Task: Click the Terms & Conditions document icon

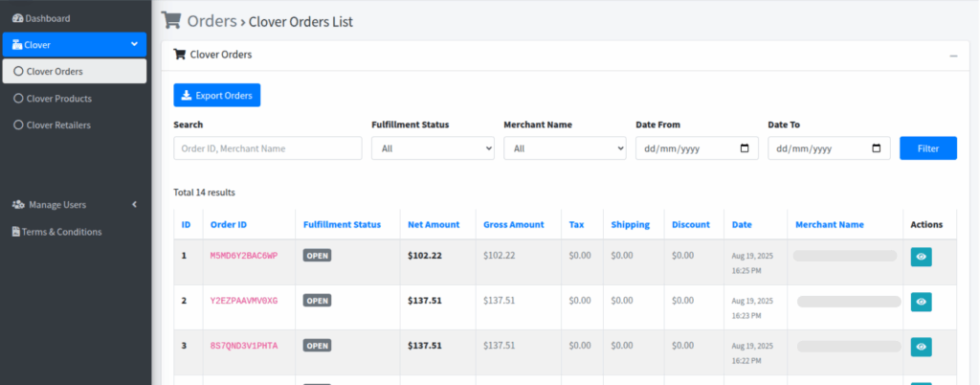Action: pos(16,232)
